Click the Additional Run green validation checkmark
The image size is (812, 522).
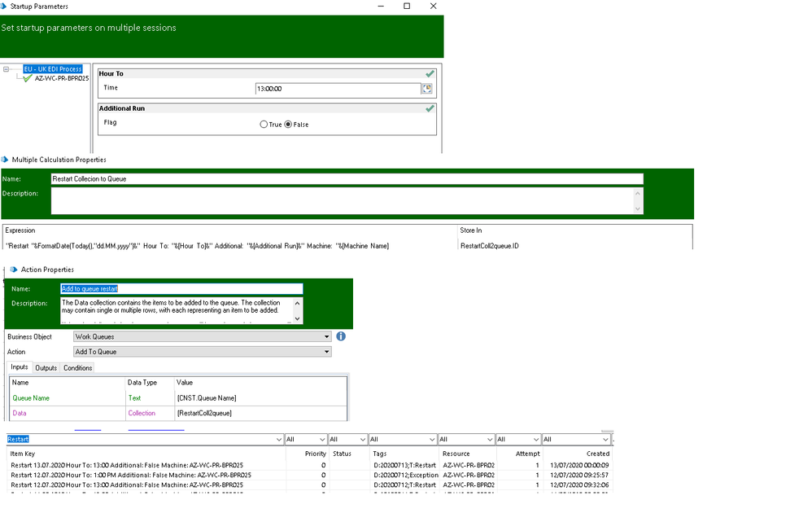(x=430, y=108)
